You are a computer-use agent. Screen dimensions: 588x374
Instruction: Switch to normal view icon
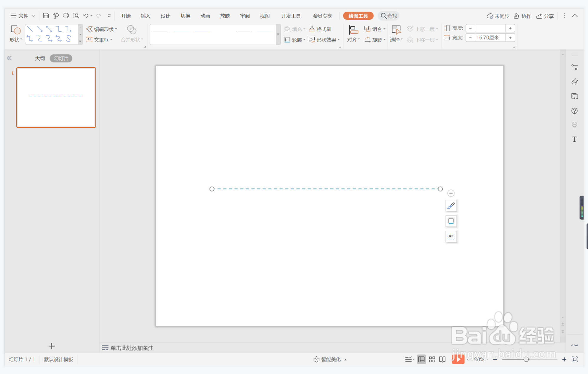[x=421, y=359]
